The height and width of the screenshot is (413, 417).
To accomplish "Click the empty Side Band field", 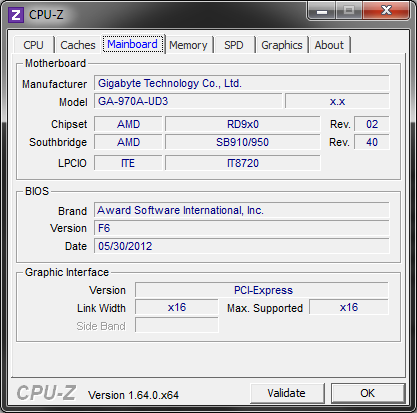I will click(177, 325).
